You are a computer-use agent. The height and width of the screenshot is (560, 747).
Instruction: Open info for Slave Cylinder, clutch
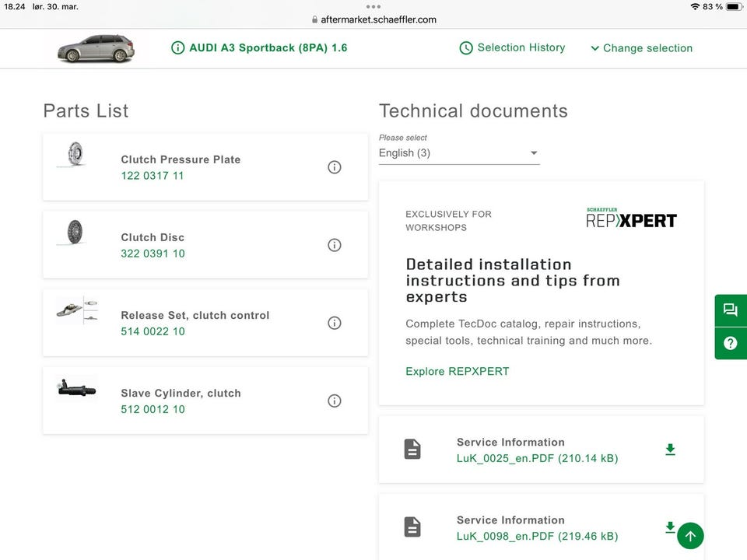335,401
